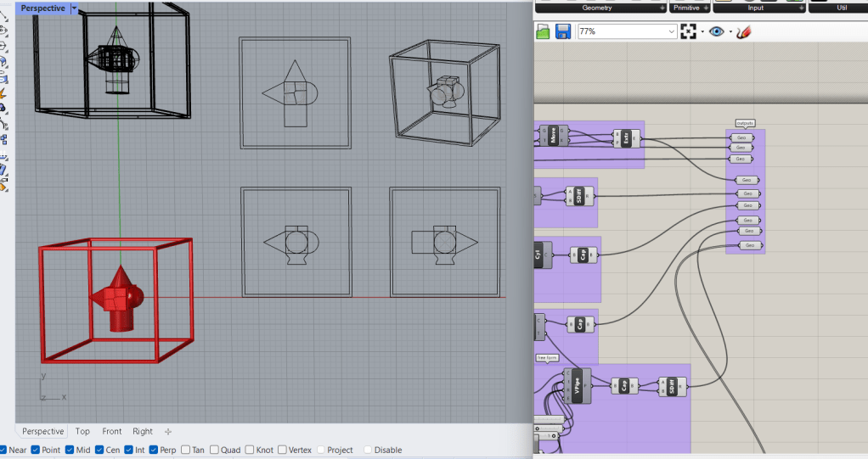
Task: Click the eye Preview settings icon
Action: pyautogui.click(x=717, y=31)
